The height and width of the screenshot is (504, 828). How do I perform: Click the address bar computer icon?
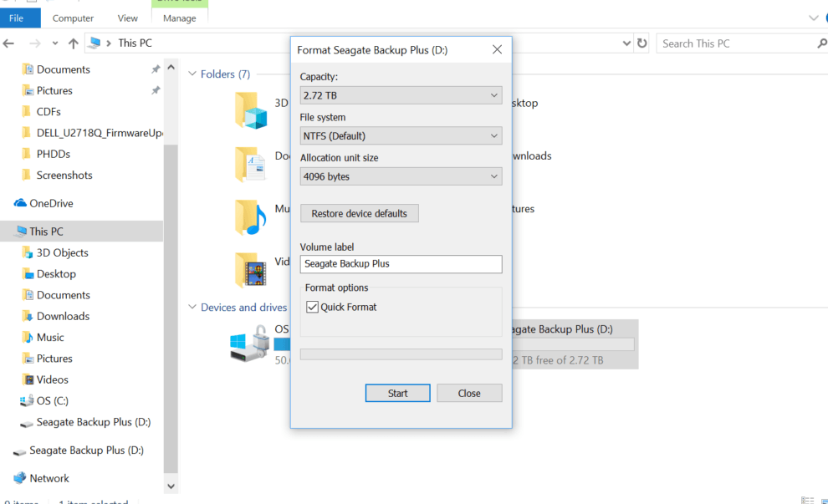(x=95, y=43)
